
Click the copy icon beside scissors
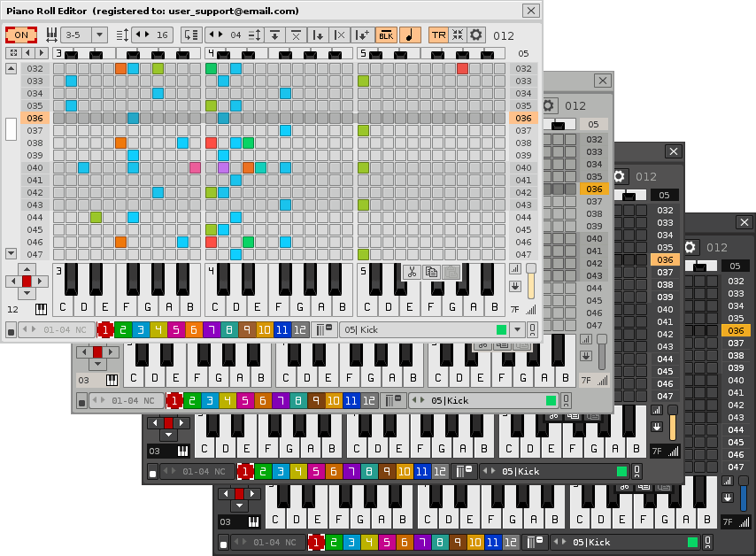pyautogui.click(x=431, y=273)
